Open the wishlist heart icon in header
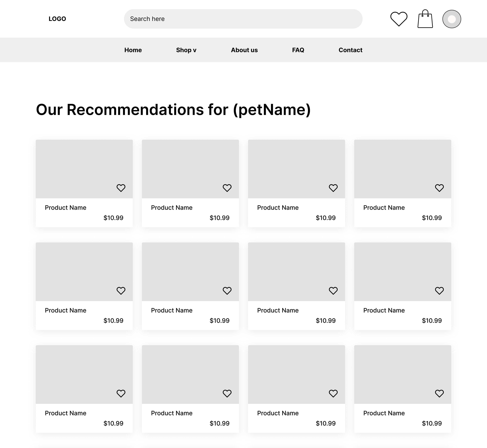The width and height of the screenshot is (487, 448). click(x=399, y=19)
